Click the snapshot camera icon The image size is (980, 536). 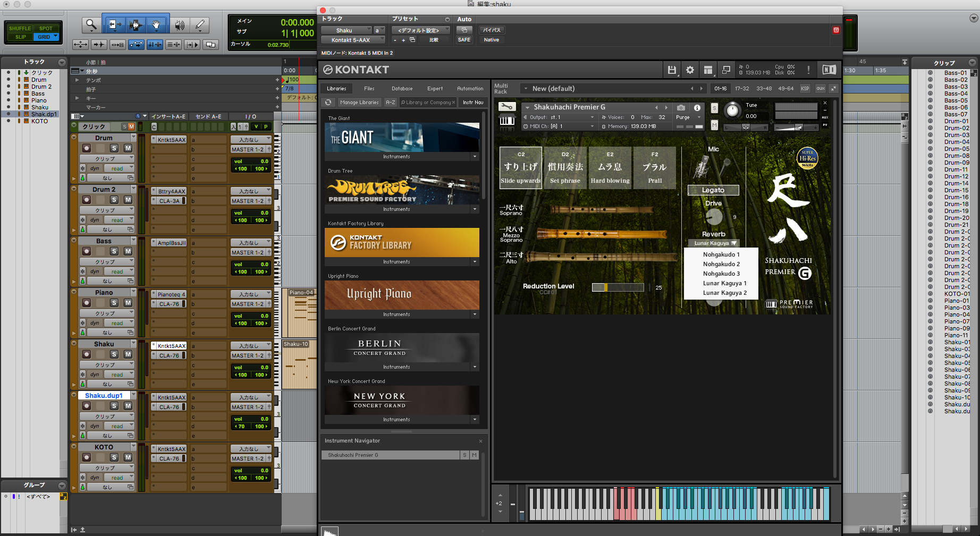pyautogui.click(x=681, y=107)
